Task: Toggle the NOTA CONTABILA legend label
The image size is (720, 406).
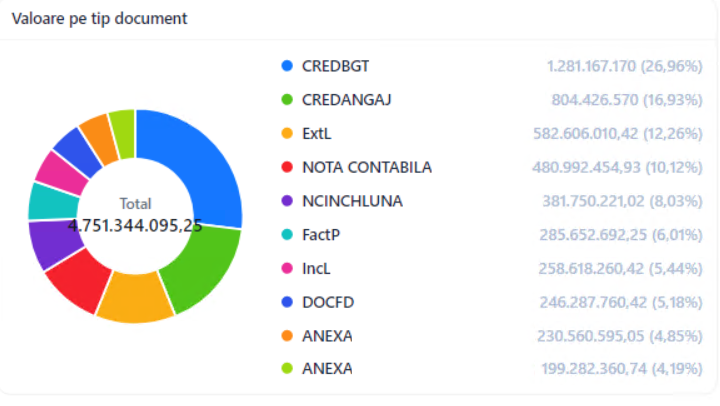Action: pyautogui.click(x=367, y=167)
